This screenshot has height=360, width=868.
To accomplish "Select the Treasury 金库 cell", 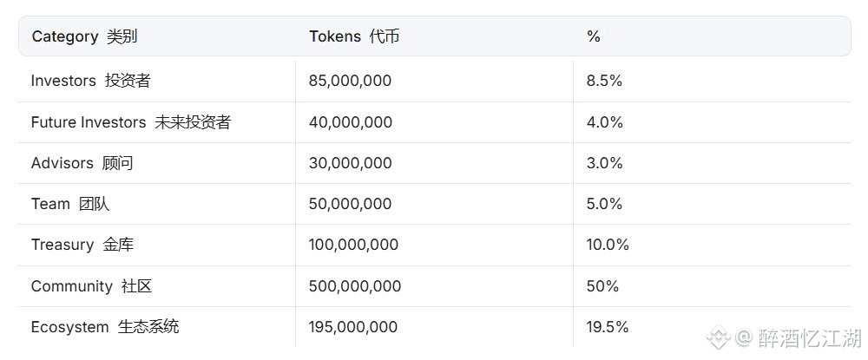I will click(x=82, y=245).
